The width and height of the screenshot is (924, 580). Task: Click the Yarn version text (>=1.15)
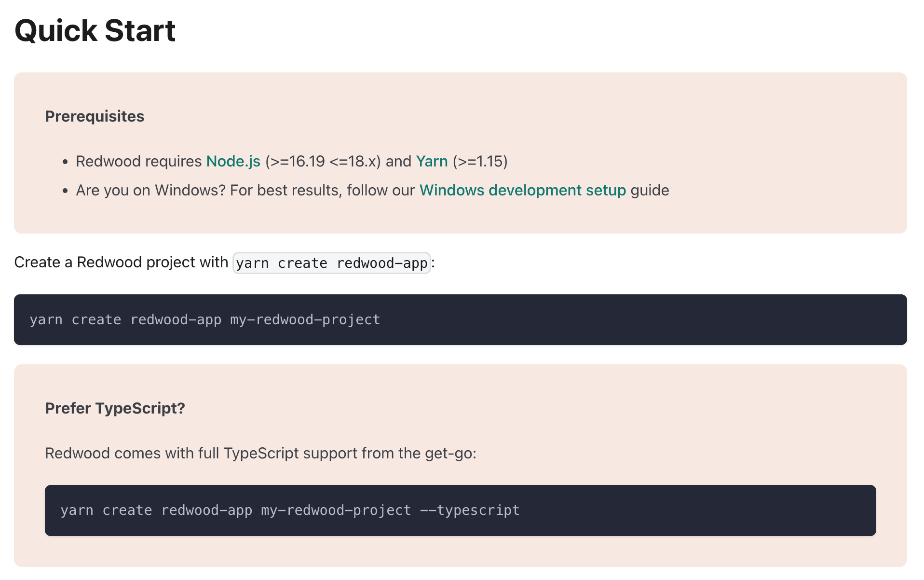(x=480, y=161)
